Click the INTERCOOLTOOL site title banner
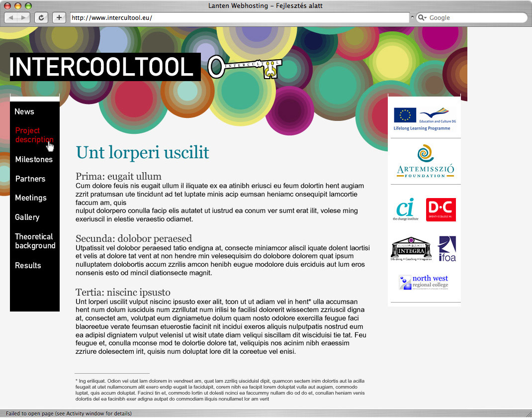The height and width of the screenshot is (418, 532). click(x=104, y=67)
